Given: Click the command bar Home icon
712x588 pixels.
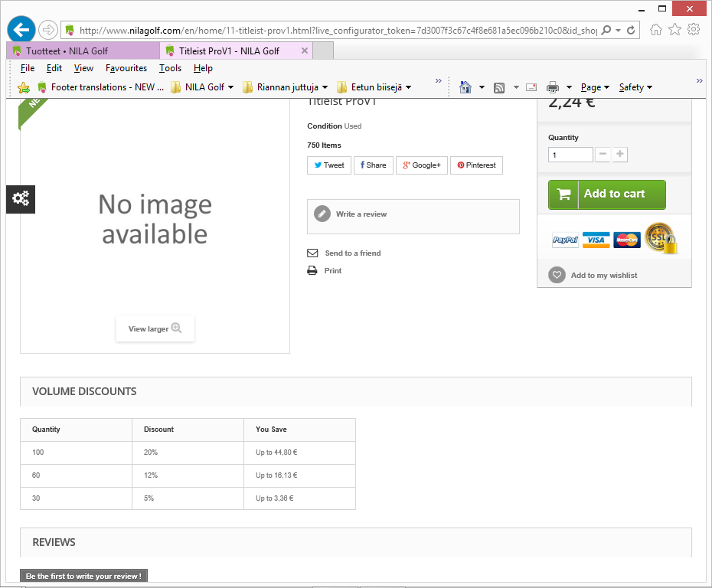Looking at the screenshot, I should click(x=465, y=87).
